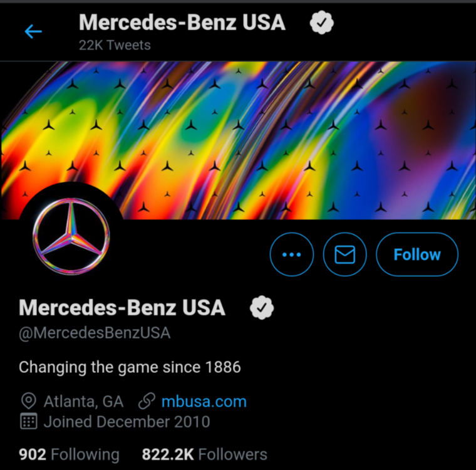This screenshot has width=476, height=470.
Task: Open the three-dot more options button
Action: [x=292, y=254]
